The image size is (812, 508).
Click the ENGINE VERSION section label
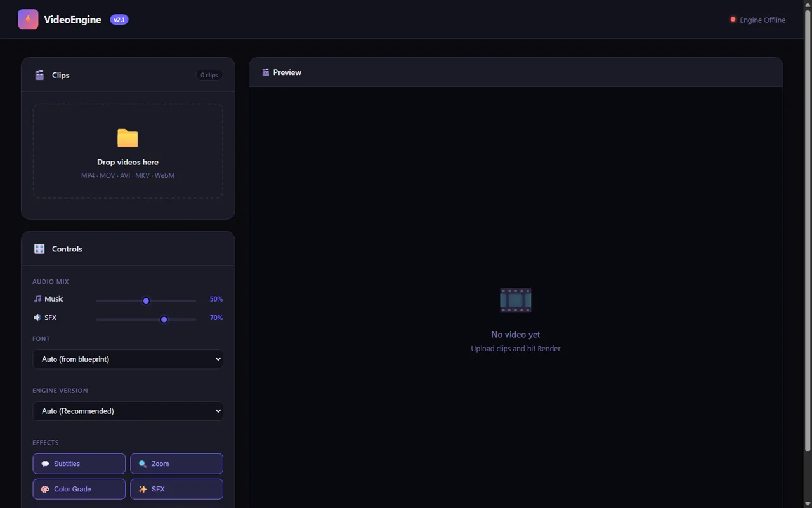[x=60, y=391]
